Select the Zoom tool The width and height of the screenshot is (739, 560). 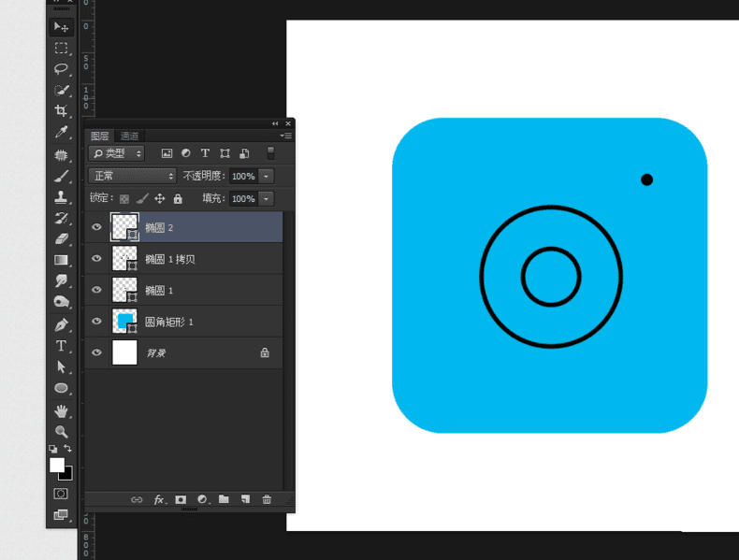(61, 431)
